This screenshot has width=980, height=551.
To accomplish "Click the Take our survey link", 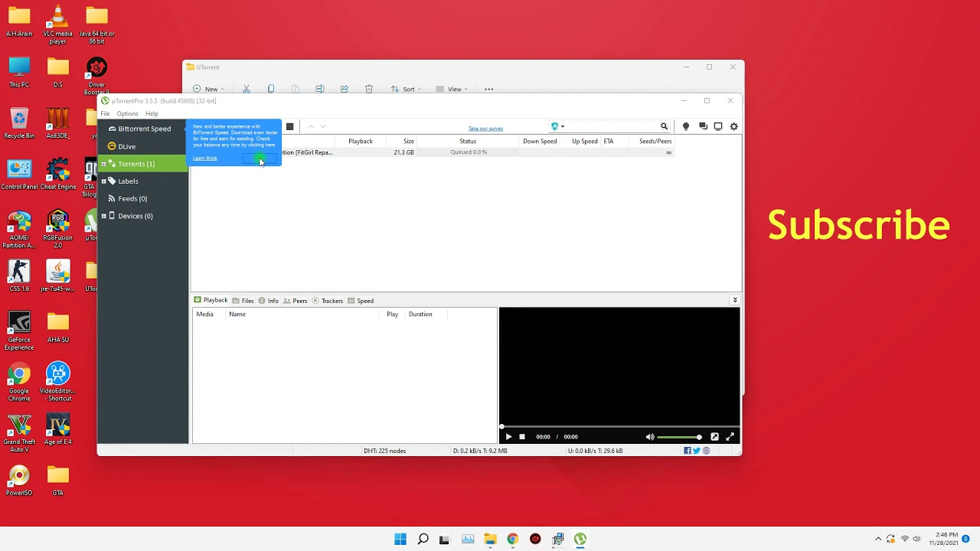I will pyautogui.click(x=485, y=129).
